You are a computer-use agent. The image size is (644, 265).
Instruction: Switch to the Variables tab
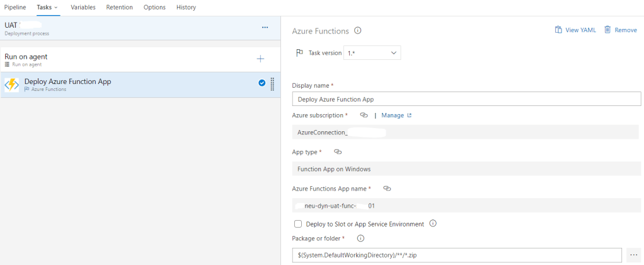pyautogui.click(x=83, y=8)
